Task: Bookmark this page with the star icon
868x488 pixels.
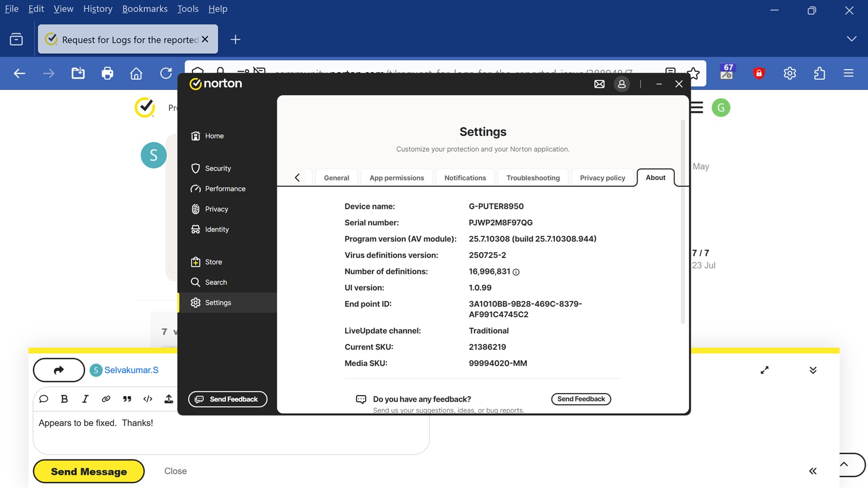Action: [x=693, y=73]
